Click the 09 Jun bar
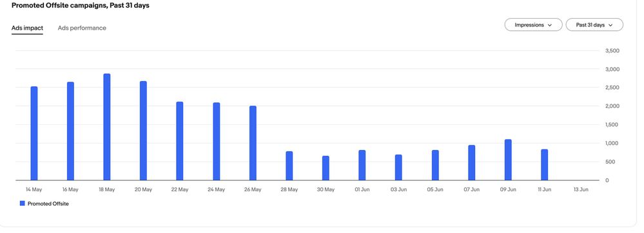The width and height of the screenshot is (644, 233). [x=508, y=160]
